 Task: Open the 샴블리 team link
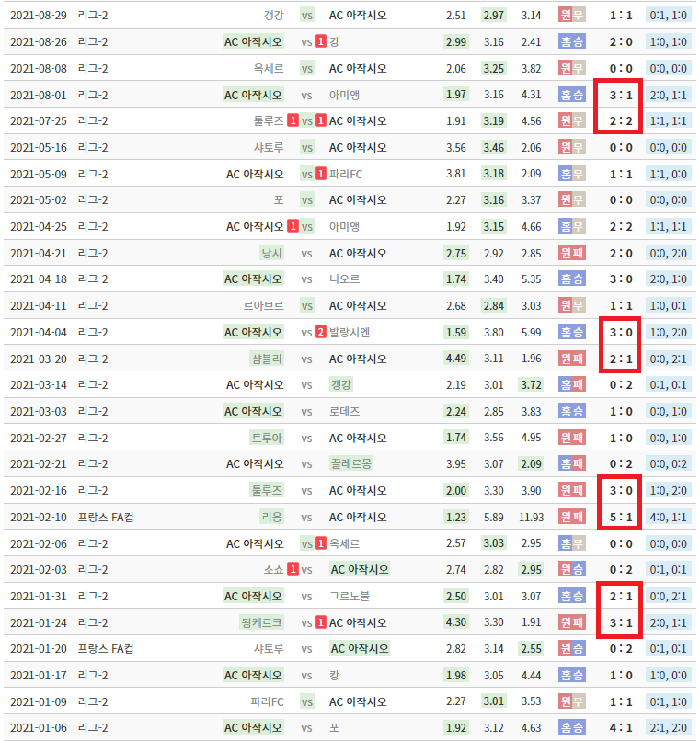(267, 359)
